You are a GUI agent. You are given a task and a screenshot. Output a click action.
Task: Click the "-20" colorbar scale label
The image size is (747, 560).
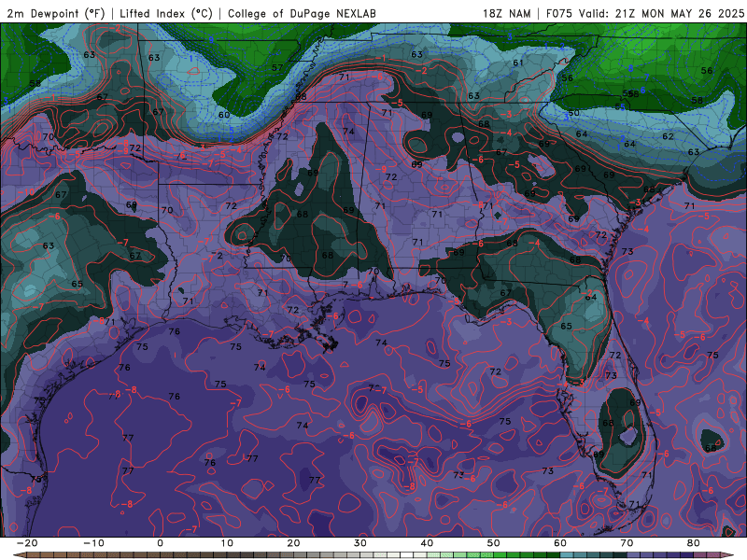pyautogui.click(x=27, y=543)
